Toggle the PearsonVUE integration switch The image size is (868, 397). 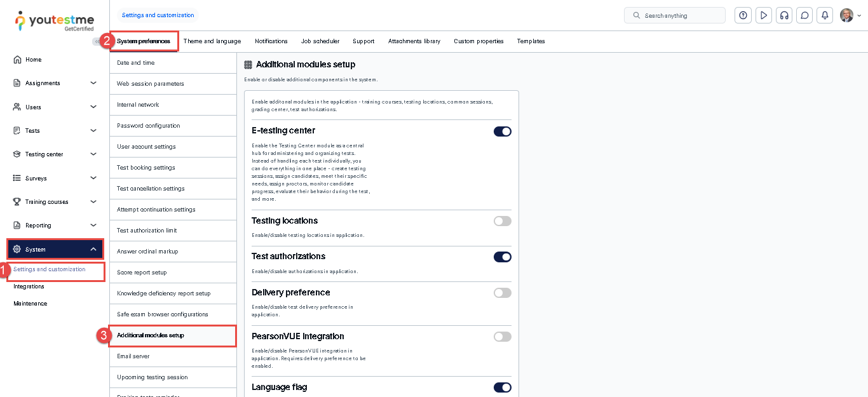[502, 337]
